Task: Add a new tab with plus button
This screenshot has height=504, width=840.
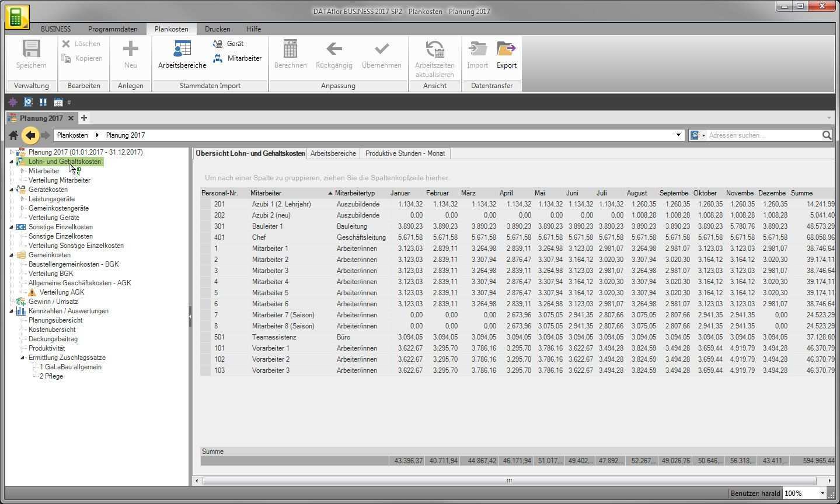Action: click(84, 118)
